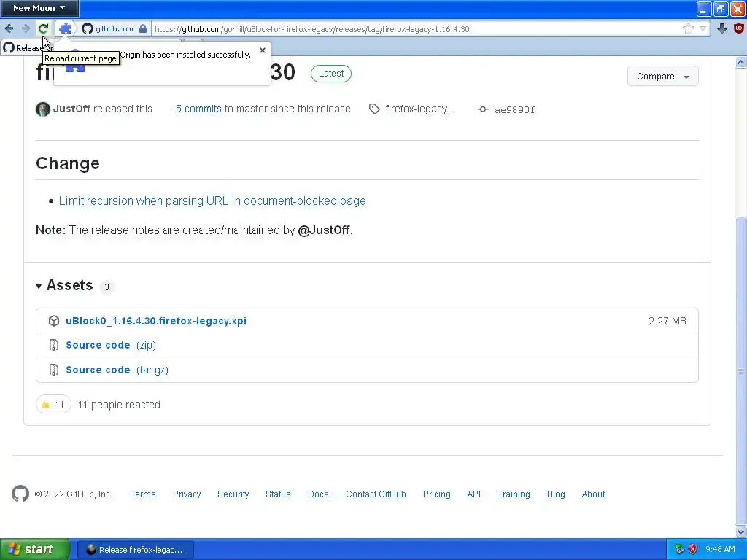
Task: Click the commit icon beside ae9890f
Action: point(483,109)
